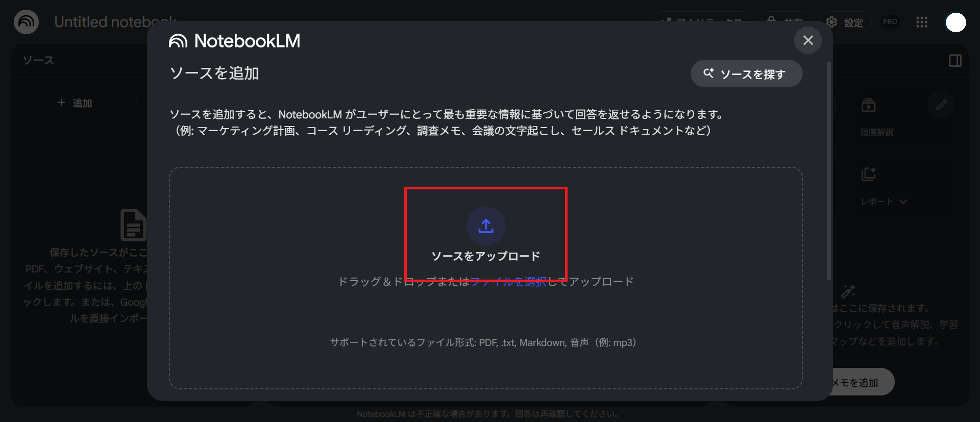Open 設定 with the gear icon
Screen dimensions: 980x422
click(846, 22)
